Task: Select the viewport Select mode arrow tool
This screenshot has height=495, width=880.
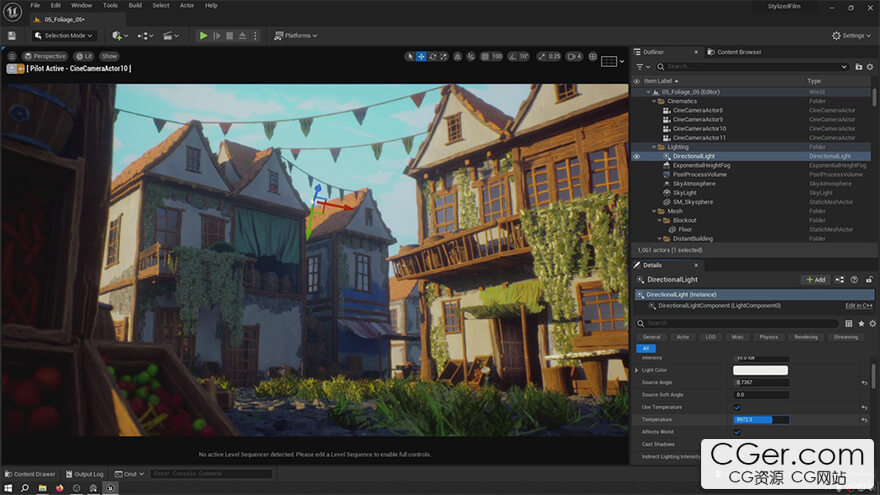Action: click(410, 56)
